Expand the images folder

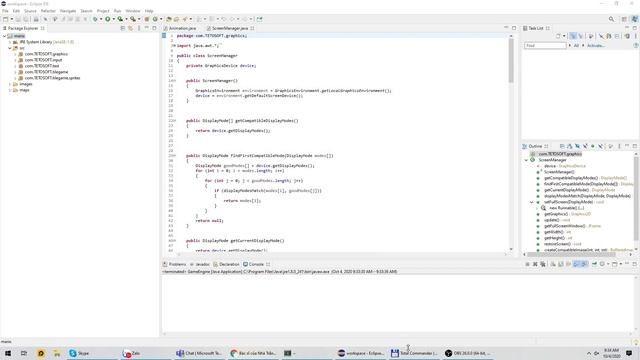10,84
